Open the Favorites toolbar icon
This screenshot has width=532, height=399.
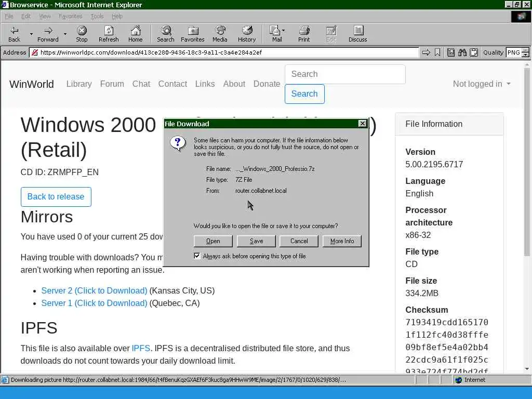click(x=193, y=31)
